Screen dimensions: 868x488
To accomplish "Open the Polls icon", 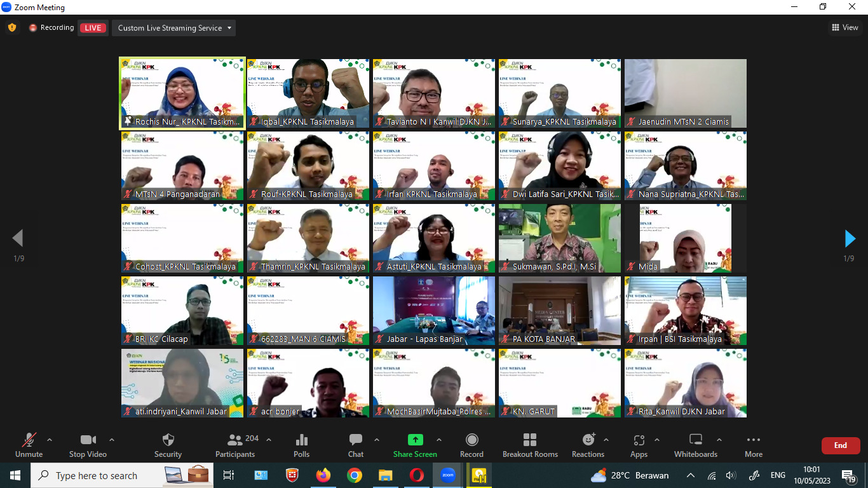I will coord(302,440).
